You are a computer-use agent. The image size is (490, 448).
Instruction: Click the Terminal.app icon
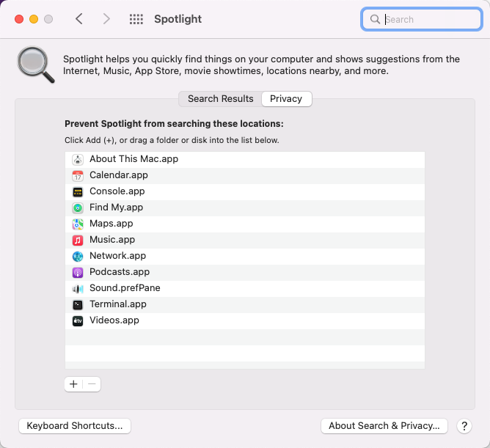tap(78, 304)
